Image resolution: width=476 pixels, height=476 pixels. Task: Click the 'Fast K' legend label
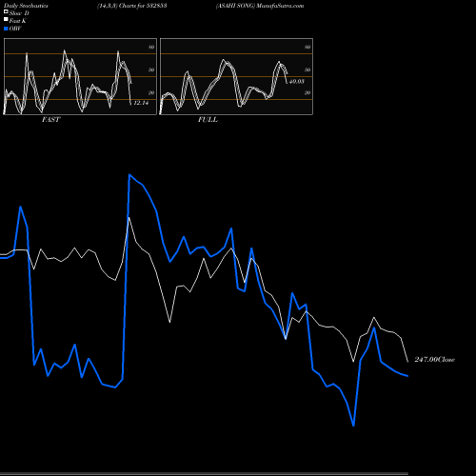(18, 21)
